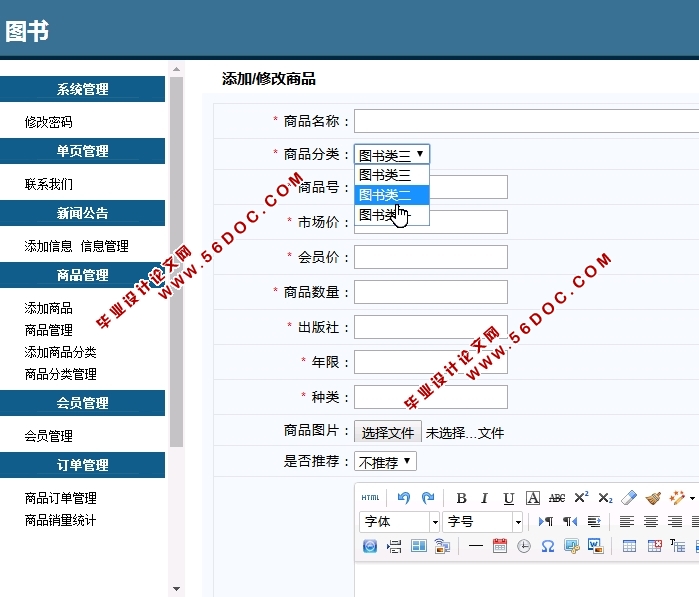
Task: Open the 字体 font family dropdown
Action: [x=399, y=522]
